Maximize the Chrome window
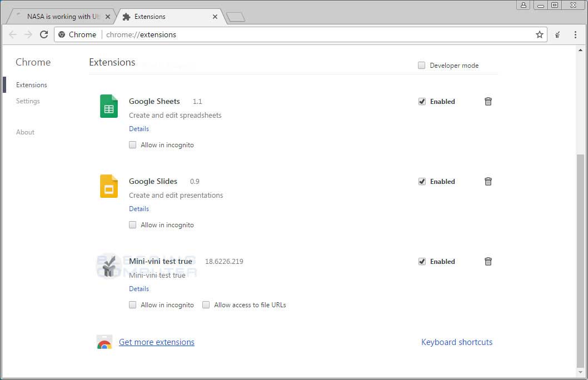 point(555,5)
